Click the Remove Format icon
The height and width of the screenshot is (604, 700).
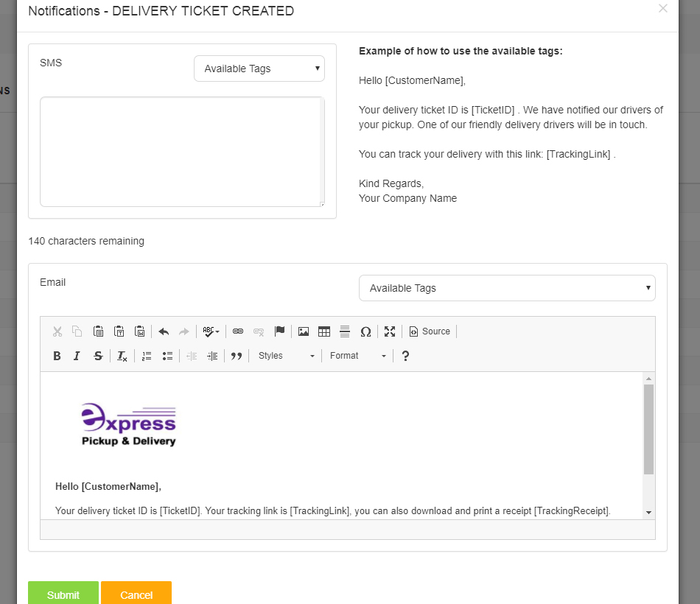tap(122, 356)
